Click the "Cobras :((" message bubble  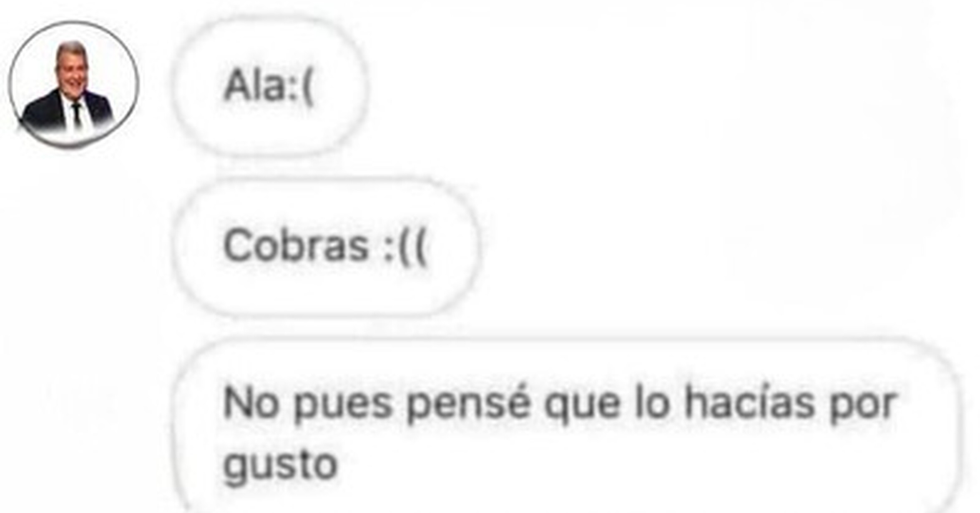pyautogui.click(x=326, y=247)
